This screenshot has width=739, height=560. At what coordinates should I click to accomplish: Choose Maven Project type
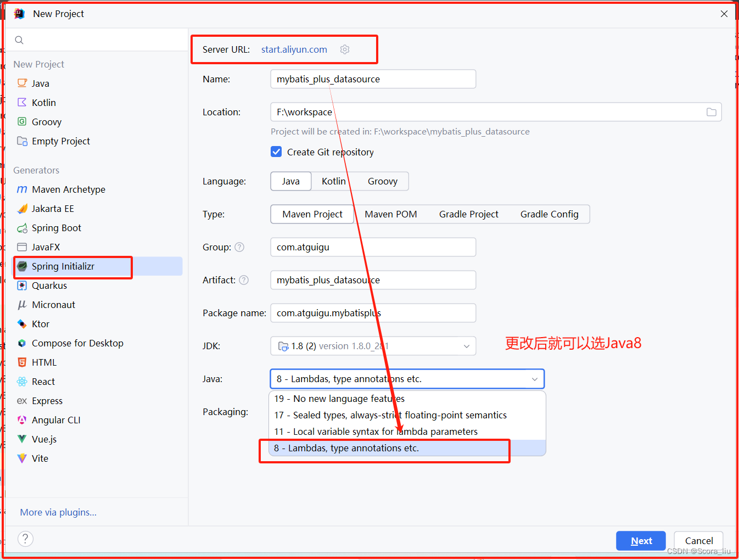pyautogui.click(x=312, y=214)
